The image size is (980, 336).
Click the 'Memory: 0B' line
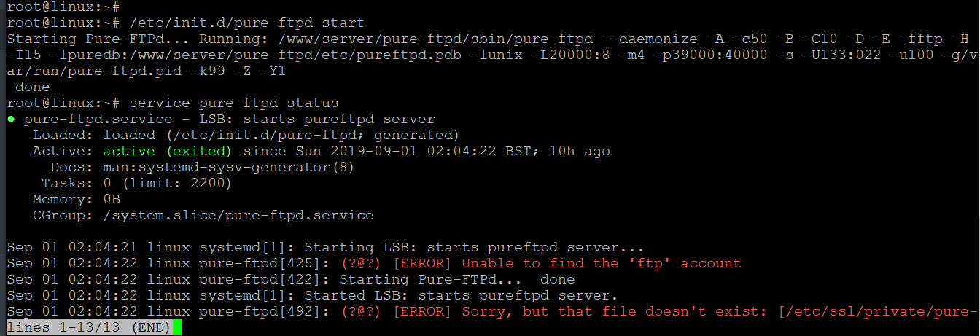point(76,200)
